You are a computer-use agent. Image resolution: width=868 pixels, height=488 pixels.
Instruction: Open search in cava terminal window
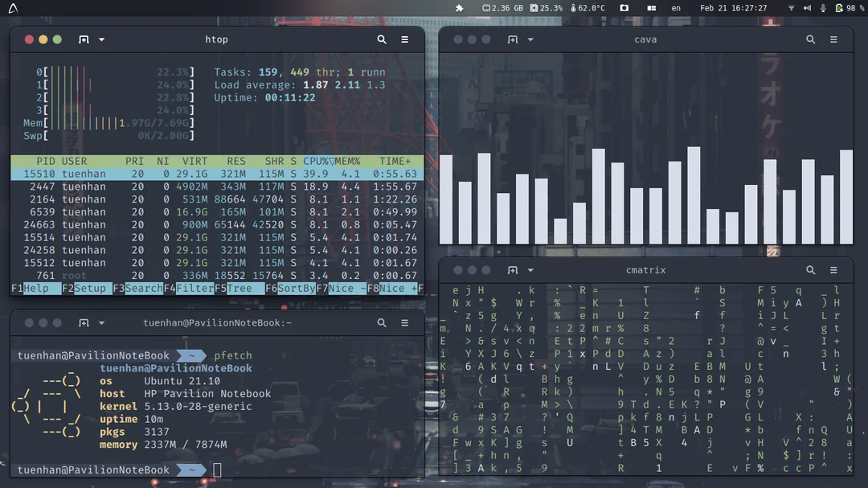(810, 39)
